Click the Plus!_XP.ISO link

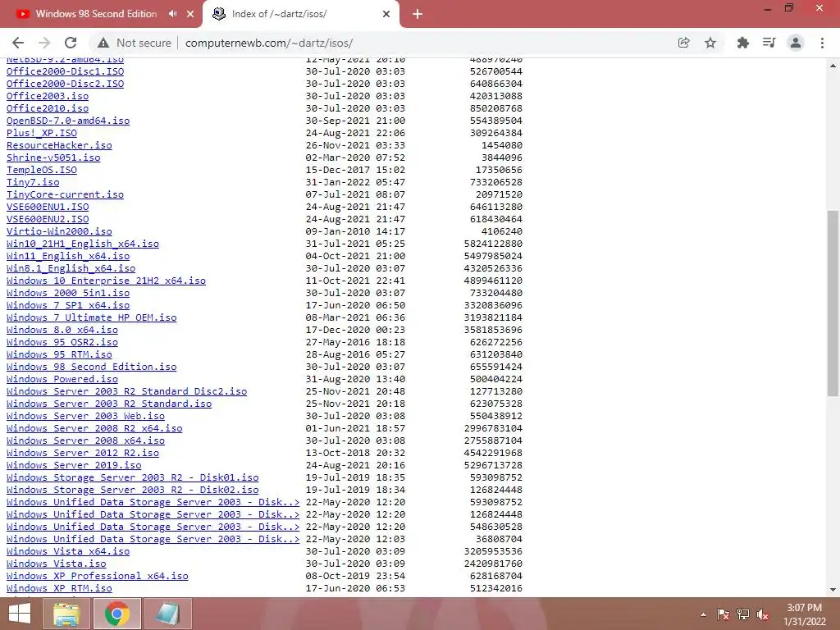click(42, 133)
